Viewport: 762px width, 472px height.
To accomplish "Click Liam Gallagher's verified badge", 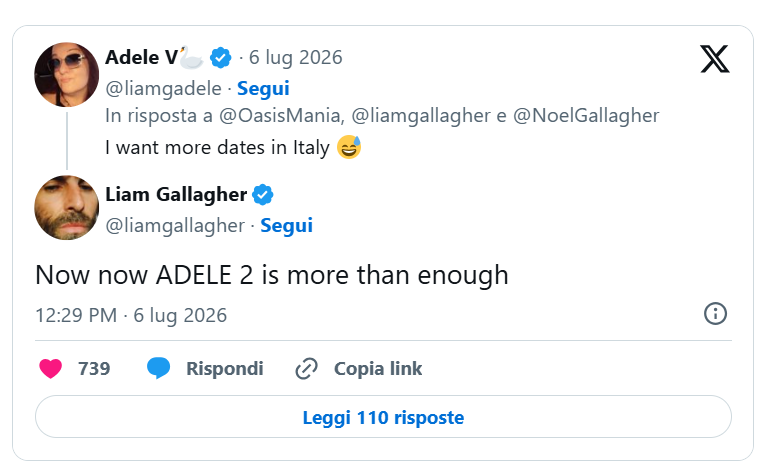I will click(x=262, y=195).
